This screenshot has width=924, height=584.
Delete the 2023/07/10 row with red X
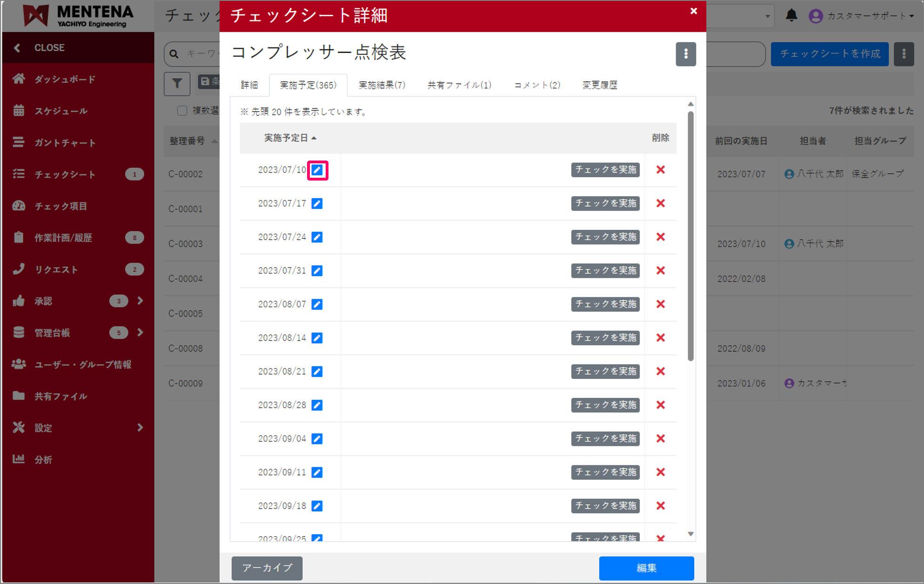click(x=660, y=170)
